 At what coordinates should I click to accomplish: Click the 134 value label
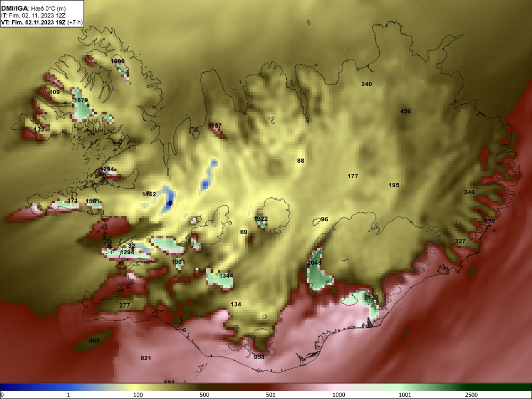pyautogui.click(x=236, y=304)
